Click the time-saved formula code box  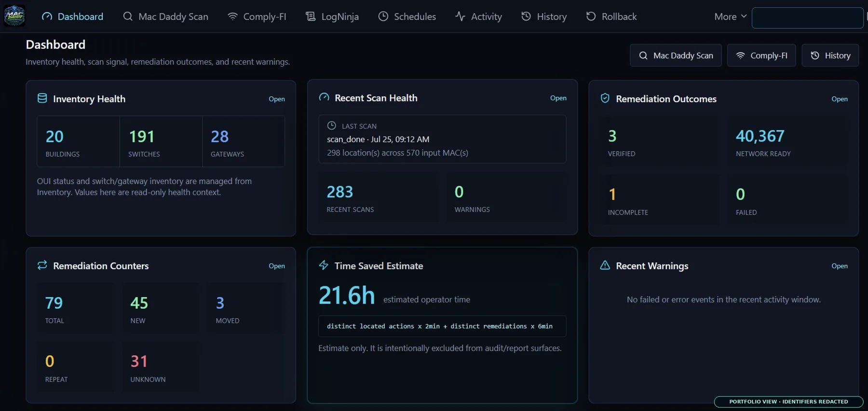(442, 326)
